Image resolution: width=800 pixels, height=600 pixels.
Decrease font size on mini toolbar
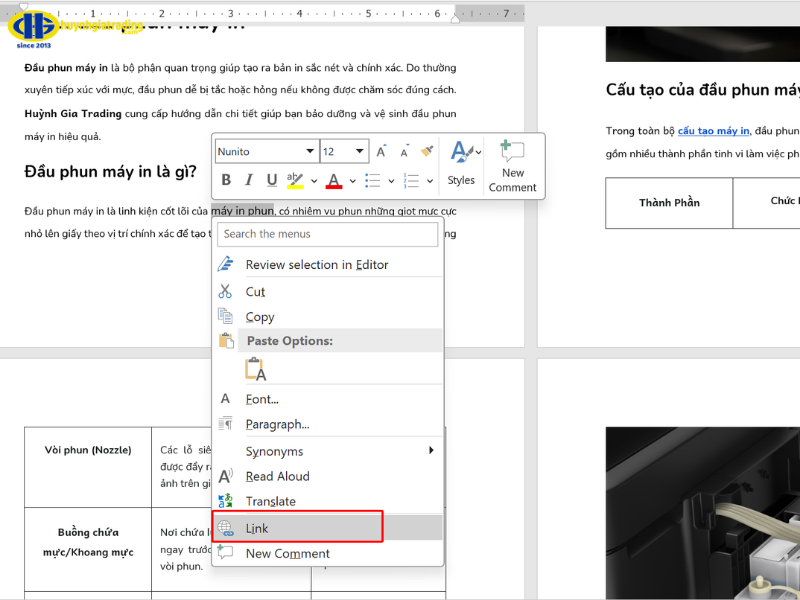(402, 151)
